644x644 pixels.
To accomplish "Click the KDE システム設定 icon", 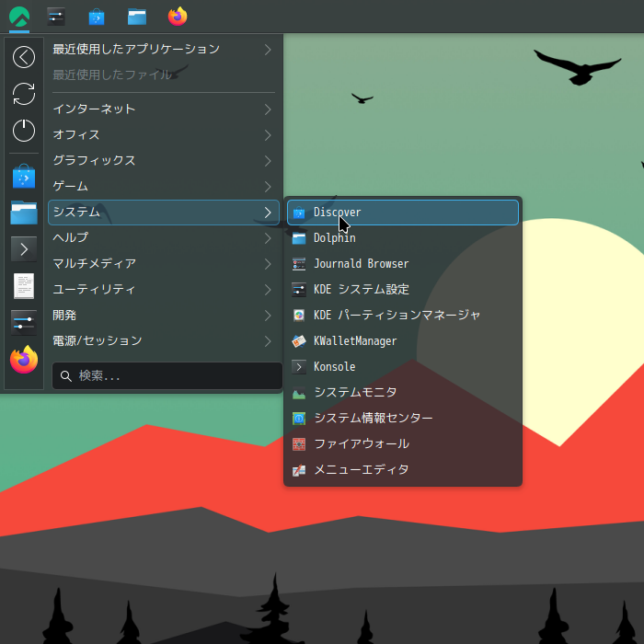I will coord(299,290).
